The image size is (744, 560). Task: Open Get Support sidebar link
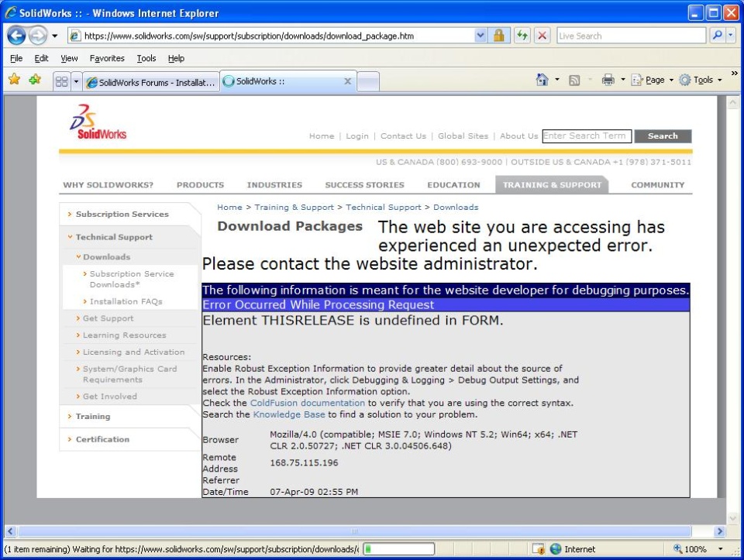pos(108,318)
